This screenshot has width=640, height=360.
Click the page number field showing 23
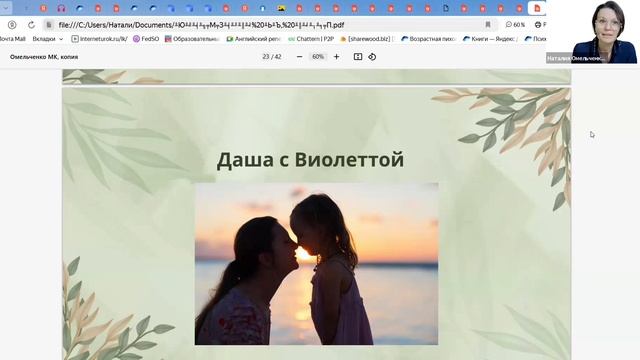point(266,57)
